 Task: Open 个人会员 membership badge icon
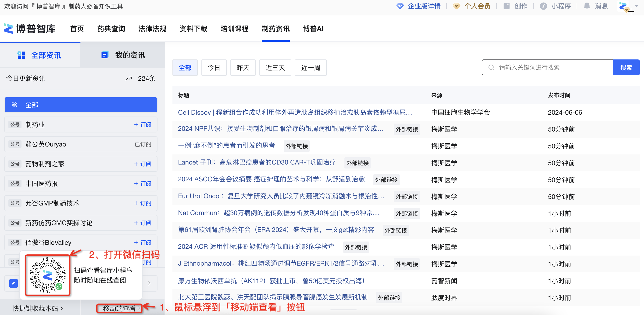pyautogui.click(x=457, y=6)
